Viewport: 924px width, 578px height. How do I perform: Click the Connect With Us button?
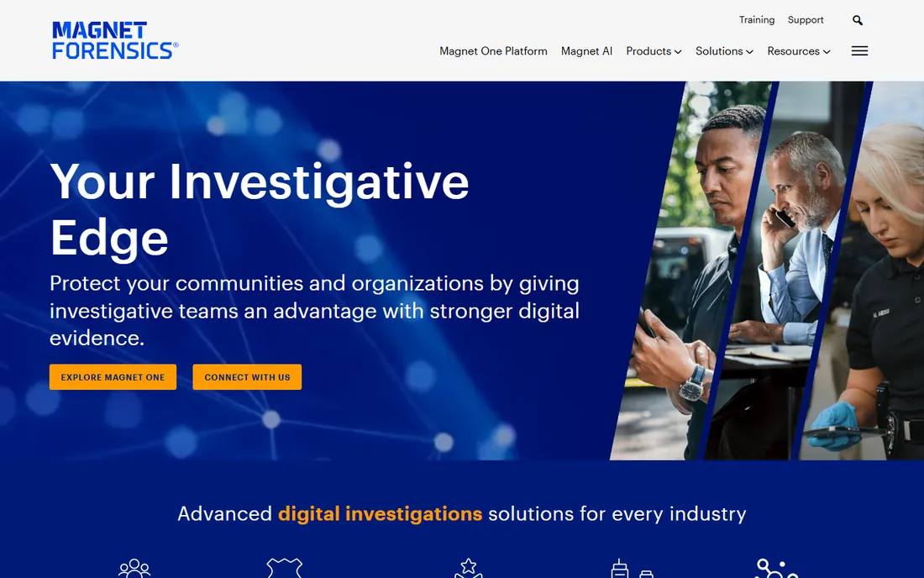tap(247, 377)
